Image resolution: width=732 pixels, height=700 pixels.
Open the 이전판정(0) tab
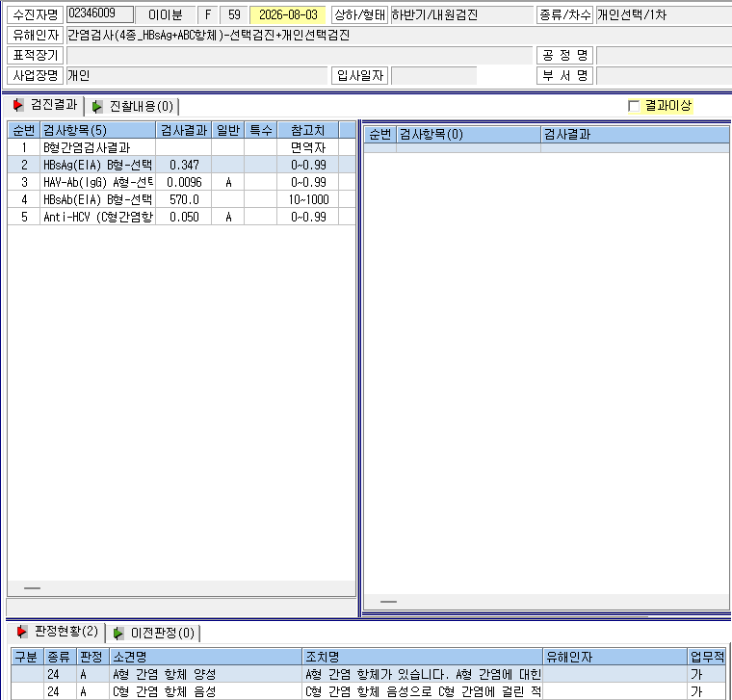click(x=154, y=634)
